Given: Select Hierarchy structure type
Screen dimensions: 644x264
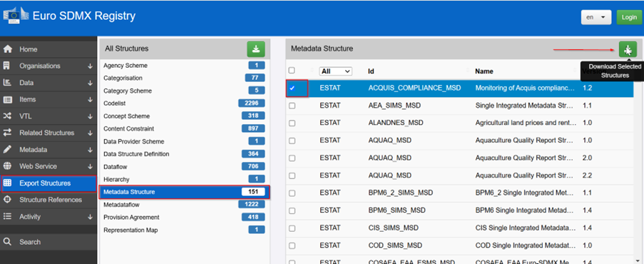Looking at the screenshot, I should pos(184,179).
